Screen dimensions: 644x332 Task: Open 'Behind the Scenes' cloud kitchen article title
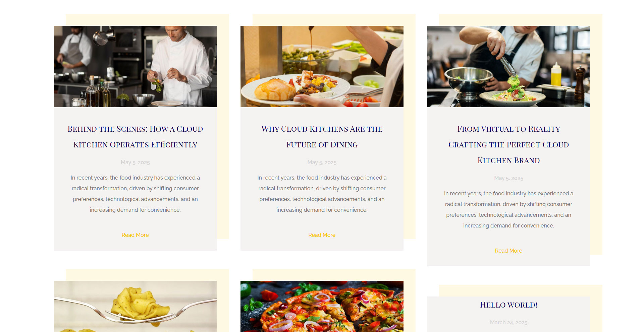pyautogui.click(x=135, y=137)
